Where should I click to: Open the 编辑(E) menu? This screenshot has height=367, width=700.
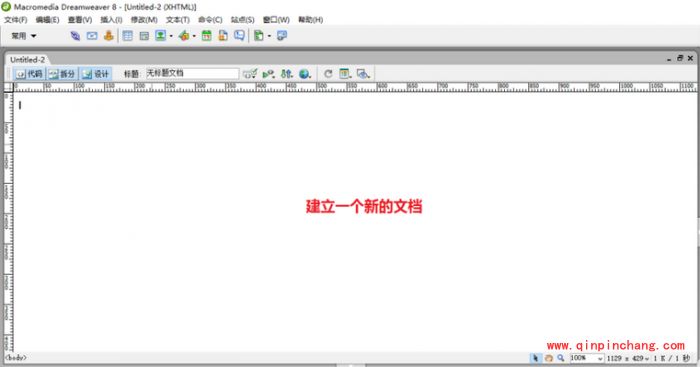coord(47,20)
